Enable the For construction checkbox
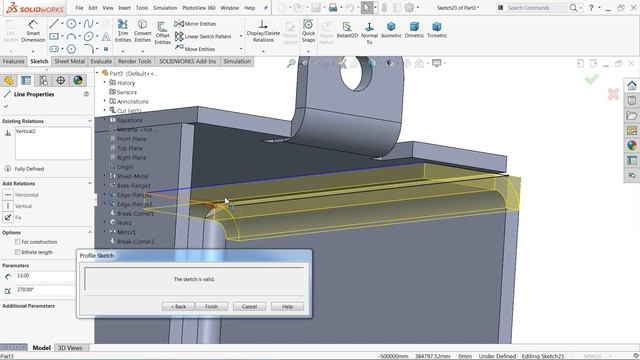Image resolution: width=640 pixels, height=360 pixels. pyautogui.click(x=18, y=242)
